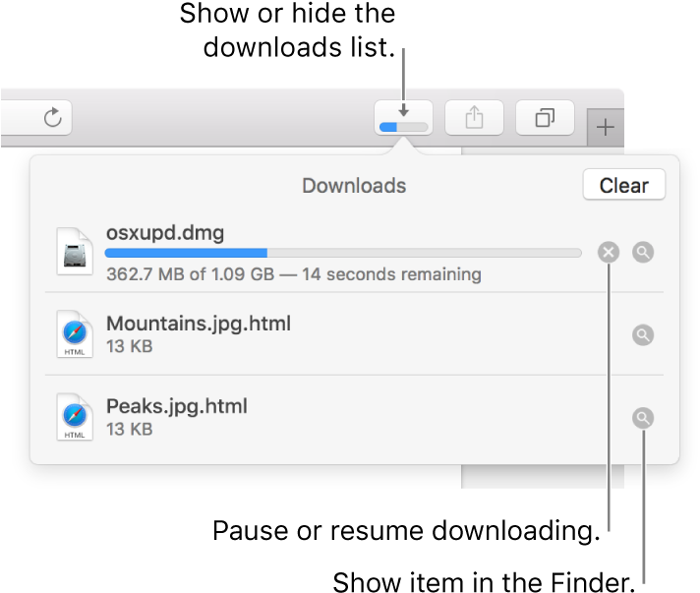Click the Downloads popover title
This screenshot has width=700, height=593.
pos(354,185)
